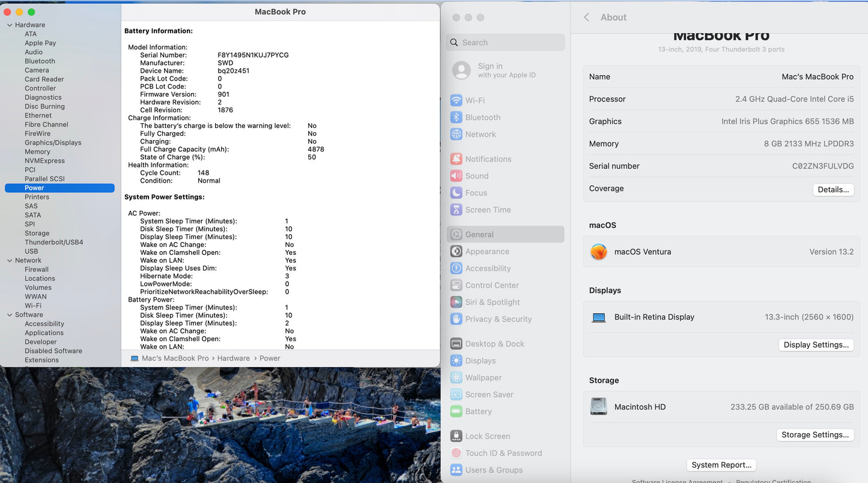Collapse the Software tree section
The height and width of the screenshot is (483, 868).
[10, 315]
